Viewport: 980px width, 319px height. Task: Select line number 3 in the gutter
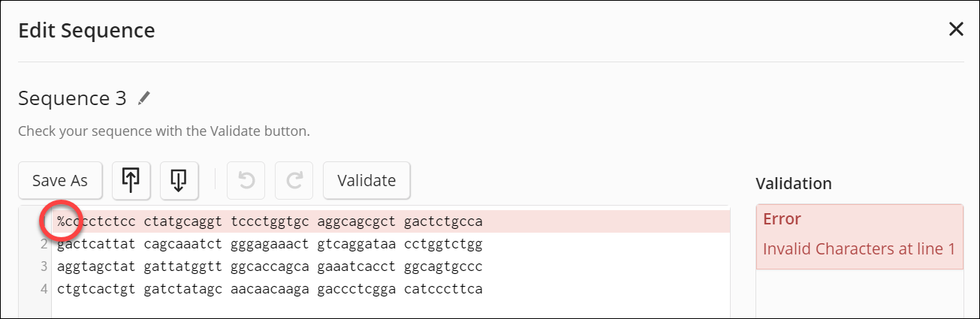44,266
